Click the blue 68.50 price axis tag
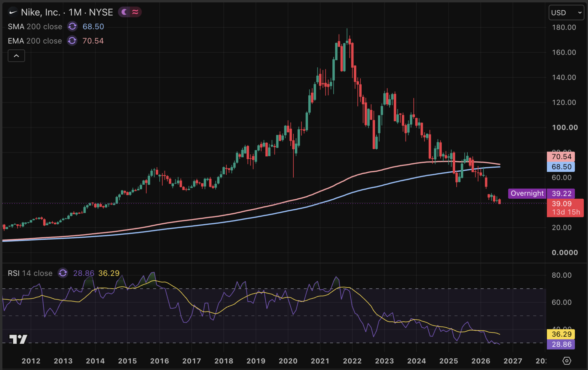The width and height of the screenshot is (588, 370). pos(561,167)
